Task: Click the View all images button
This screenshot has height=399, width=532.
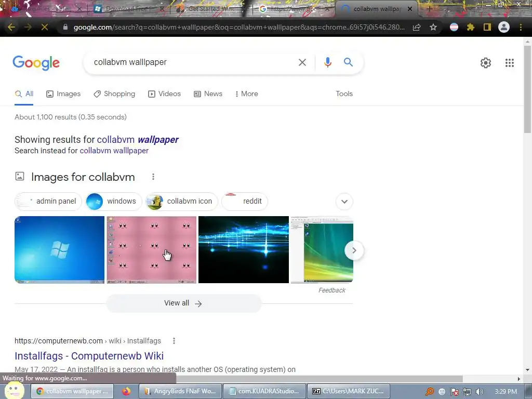Action: coord(184,303)
